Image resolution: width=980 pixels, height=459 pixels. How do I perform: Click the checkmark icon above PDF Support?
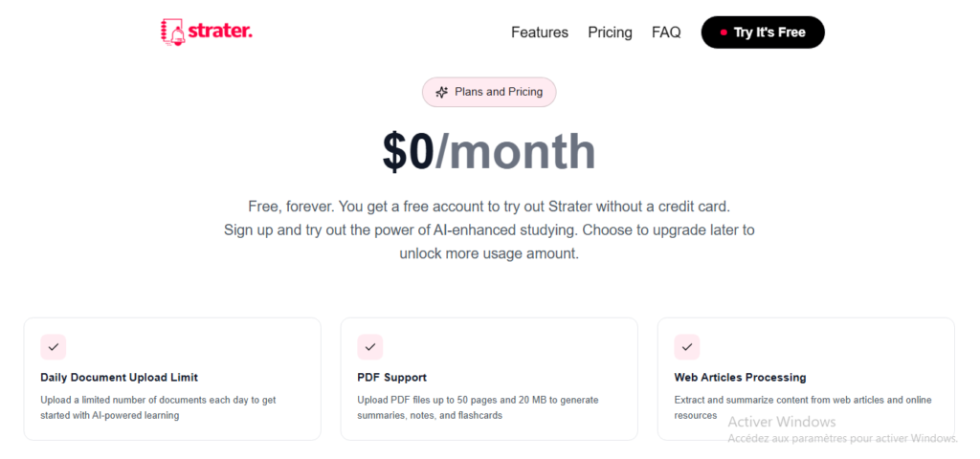pos(370,346)
